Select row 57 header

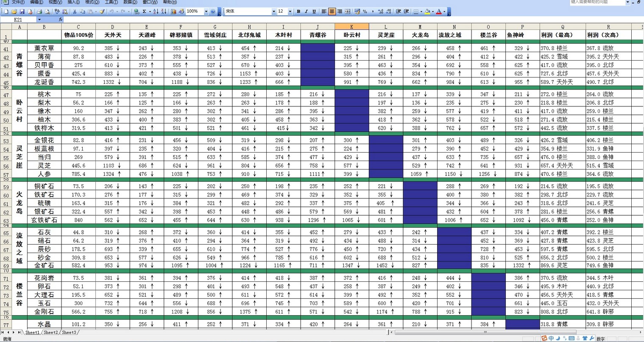pos(6,175)
